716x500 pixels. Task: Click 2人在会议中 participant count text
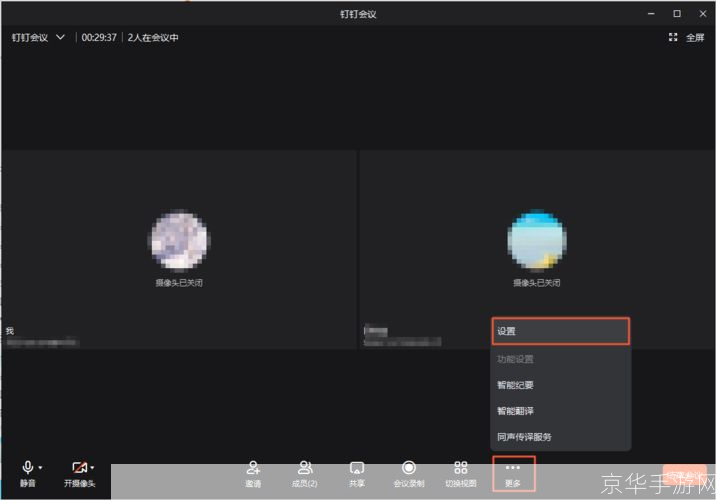click(153, 37)
